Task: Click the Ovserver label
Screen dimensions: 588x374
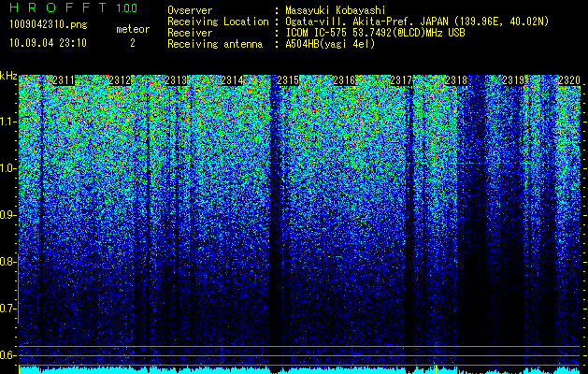Action: click(190, 10)
